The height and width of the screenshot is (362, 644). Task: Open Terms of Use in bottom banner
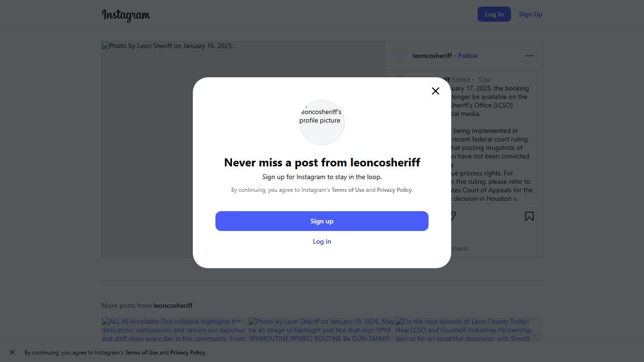pos(141,353)
